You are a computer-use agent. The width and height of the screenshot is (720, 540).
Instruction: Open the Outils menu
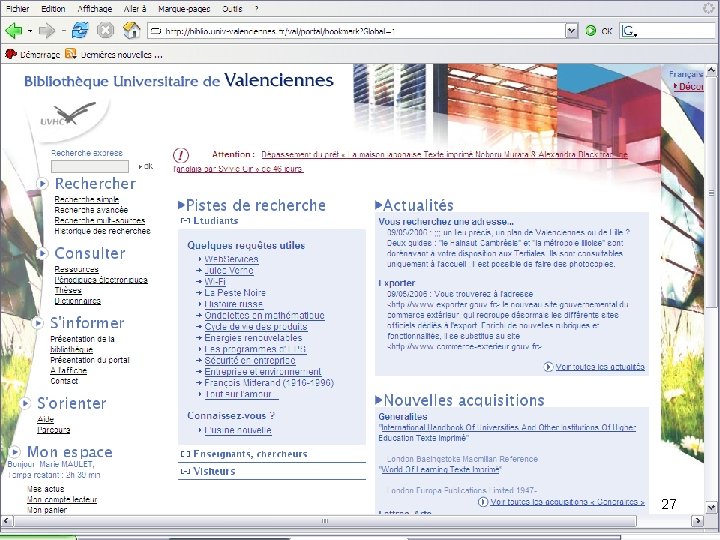tap(232, 9)
